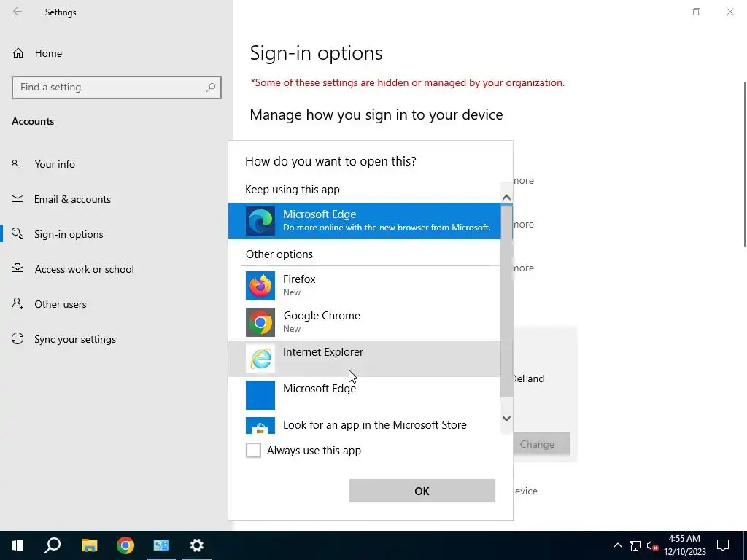
Task: Open the Windows Start menu
Action: [x=18, y=545]
